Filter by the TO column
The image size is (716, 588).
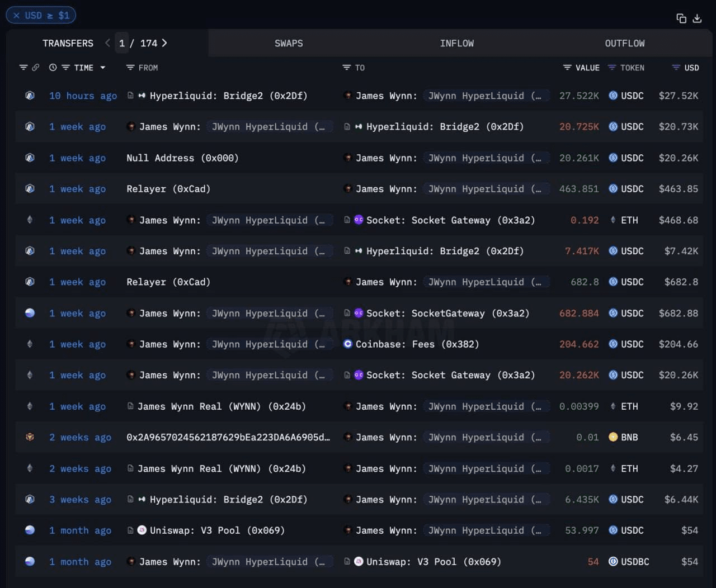[347, 68]
